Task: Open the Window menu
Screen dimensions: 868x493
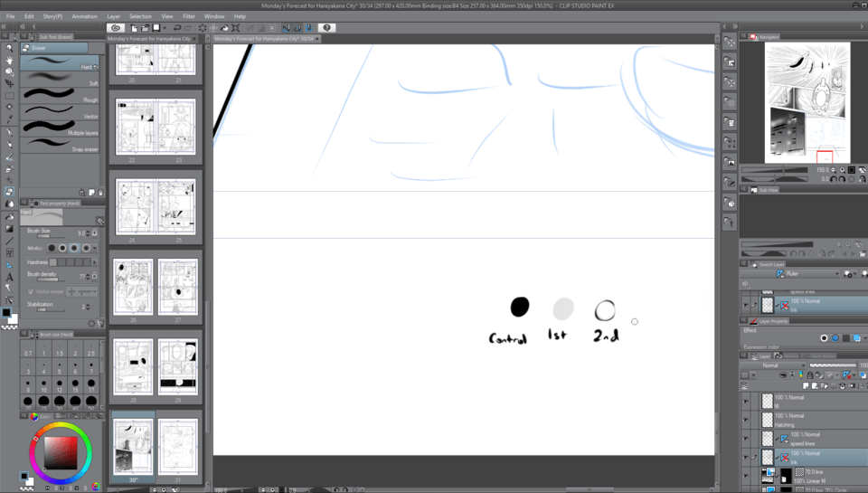Action: pyautogui.click(x=214, y=16)
